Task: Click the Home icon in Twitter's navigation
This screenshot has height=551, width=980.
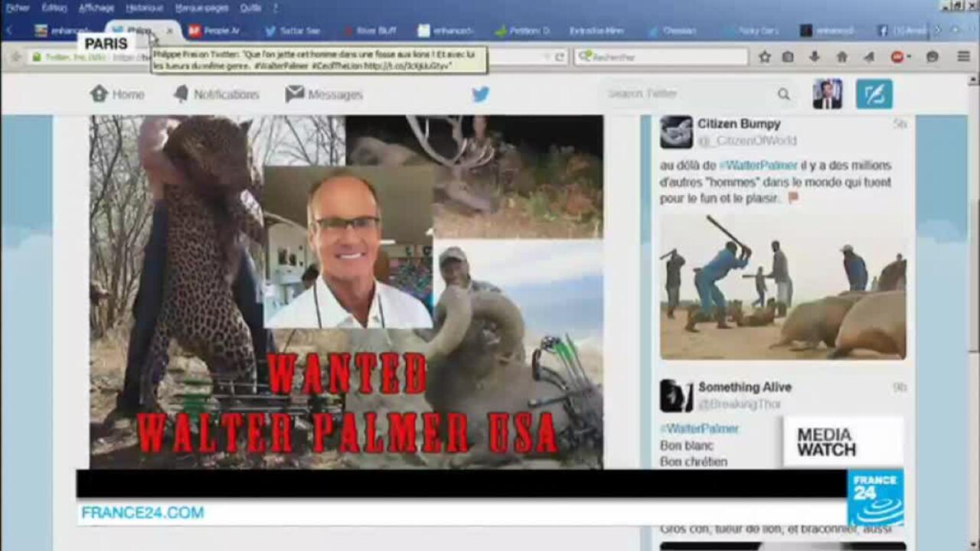Action: [100, 93]
